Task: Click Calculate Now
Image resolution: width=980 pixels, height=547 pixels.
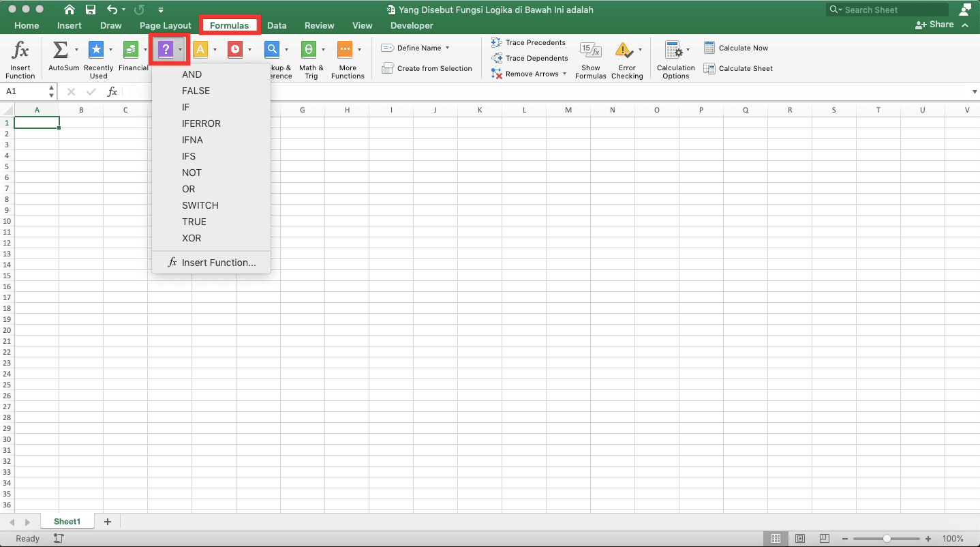Action: tap(736, 48)
